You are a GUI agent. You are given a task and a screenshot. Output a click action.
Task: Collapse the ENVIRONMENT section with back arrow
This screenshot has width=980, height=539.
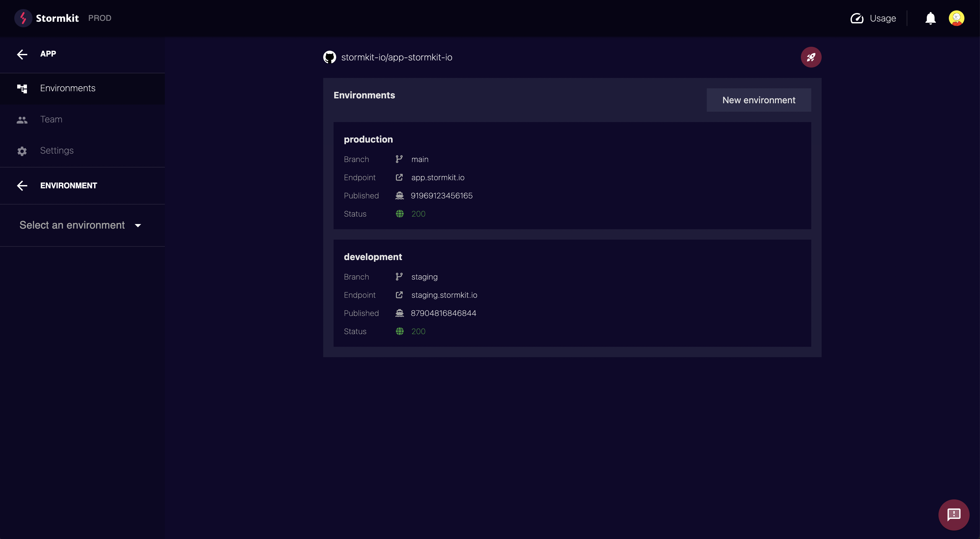click(22, 186)
